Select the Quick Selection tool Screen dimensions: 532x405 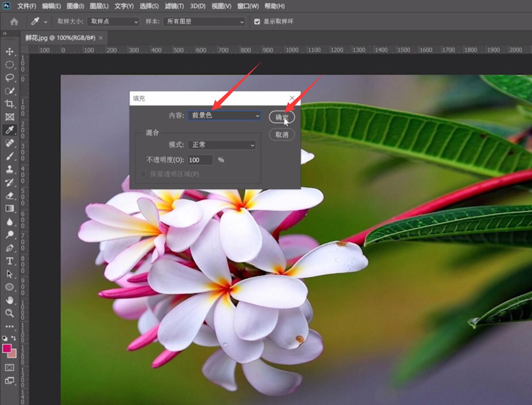[9, 91]
